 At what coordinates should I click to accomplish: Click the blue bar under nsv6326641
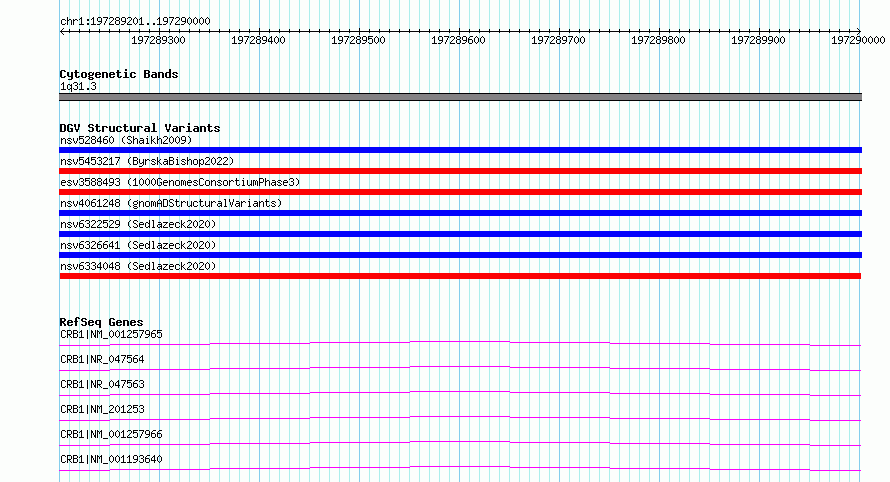[x=460, y=255]
